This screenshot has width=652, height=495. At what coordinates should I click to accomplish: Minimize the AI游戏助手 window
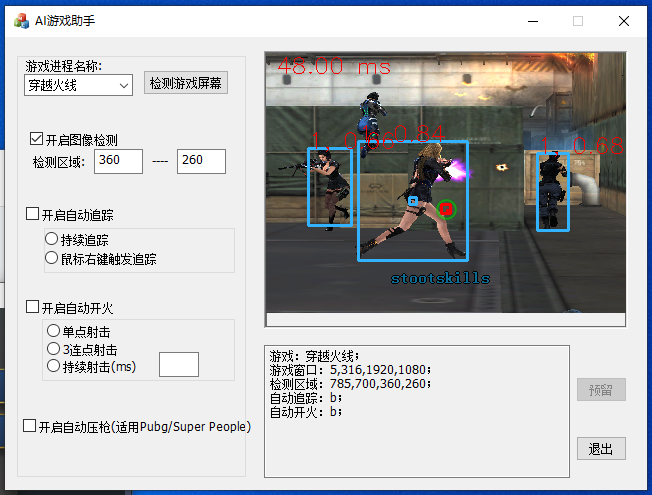pyautogui.click(x=533, y=21)
